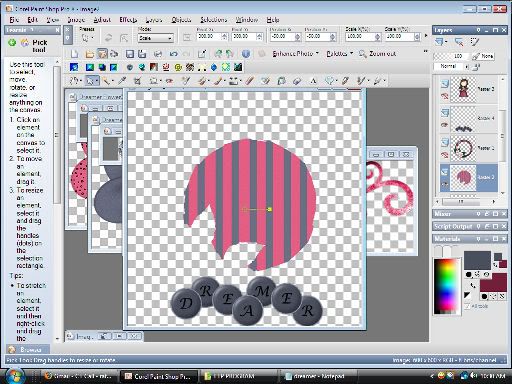Open Windows Start button
This screenshot has height=384, width=512.
(x=14, y=376)
